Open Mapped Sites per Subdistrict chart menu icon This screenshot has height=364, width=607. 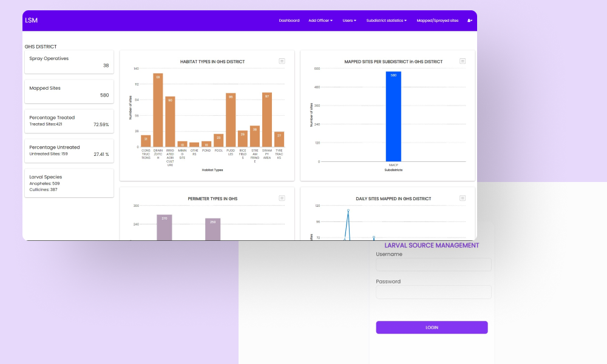[462, 61]
